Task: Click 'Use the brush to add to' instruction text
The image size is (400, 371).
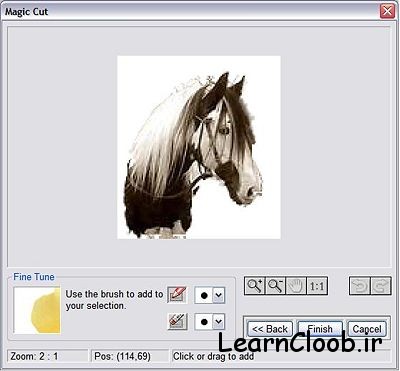Action: (114, 294)
